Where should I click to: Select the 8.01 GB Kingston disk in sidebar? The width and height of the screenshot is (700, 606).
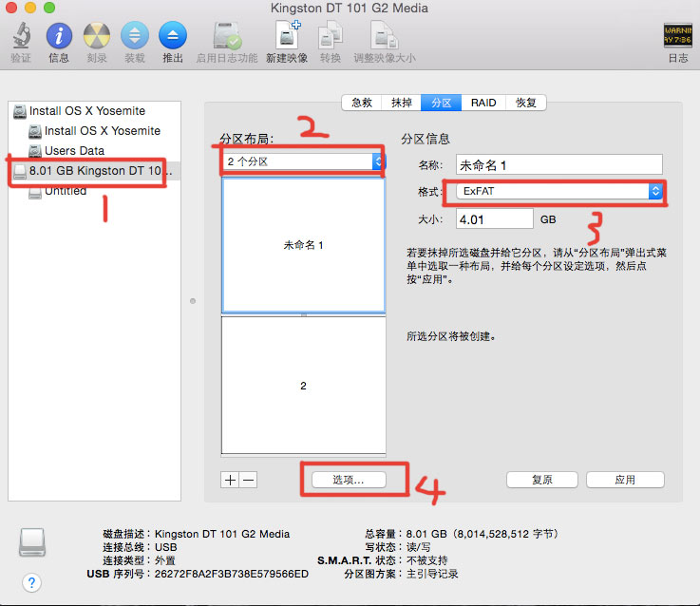(x=93, y=171)
